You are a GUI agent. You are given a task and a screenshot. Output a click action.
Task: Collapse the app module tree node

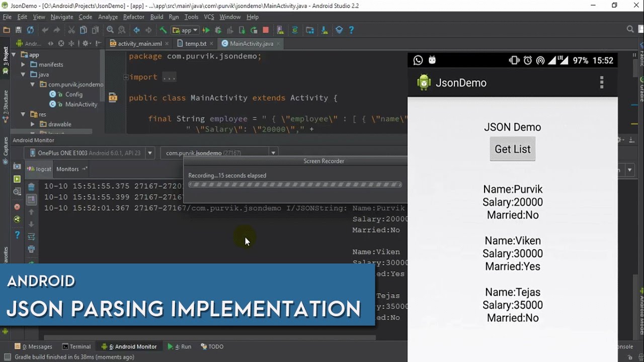click(13, 55)
